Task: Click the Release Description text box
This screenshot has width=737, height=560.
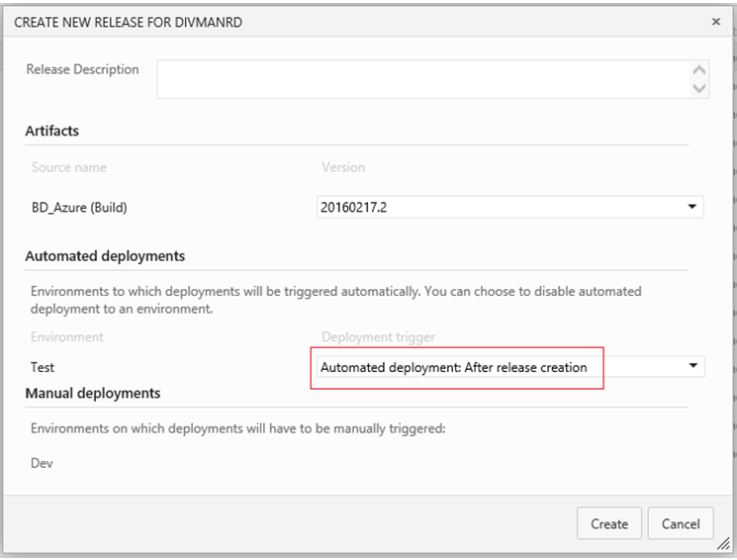Action: [x=423, y=79]
